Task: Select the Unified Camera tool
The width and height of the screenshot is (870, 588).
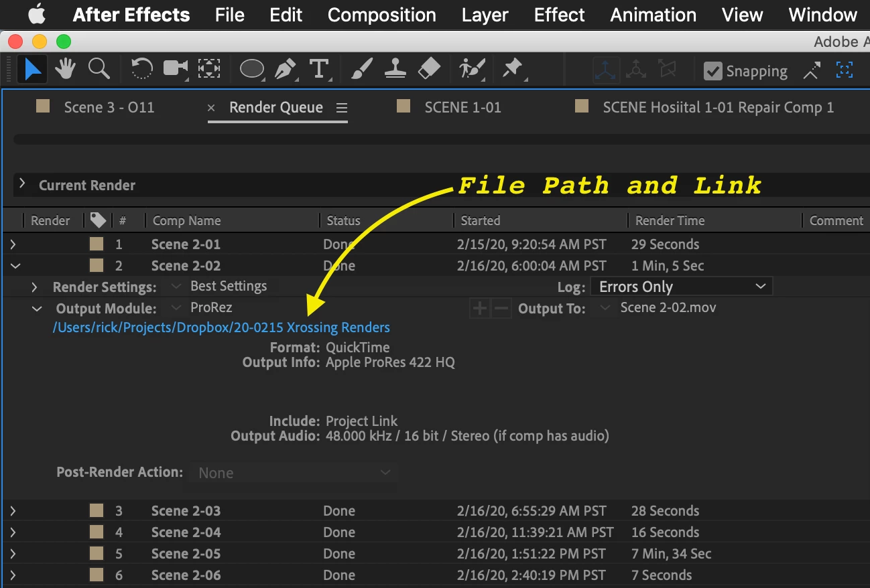Action: tap(176, 68)
